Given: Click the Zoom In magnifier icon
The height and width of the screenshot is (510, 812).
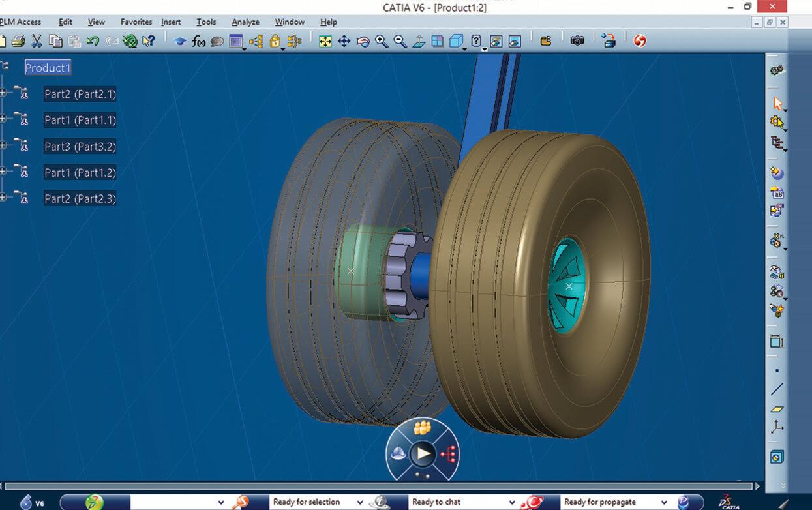Looking at the screenshot, I should point(382,41).
